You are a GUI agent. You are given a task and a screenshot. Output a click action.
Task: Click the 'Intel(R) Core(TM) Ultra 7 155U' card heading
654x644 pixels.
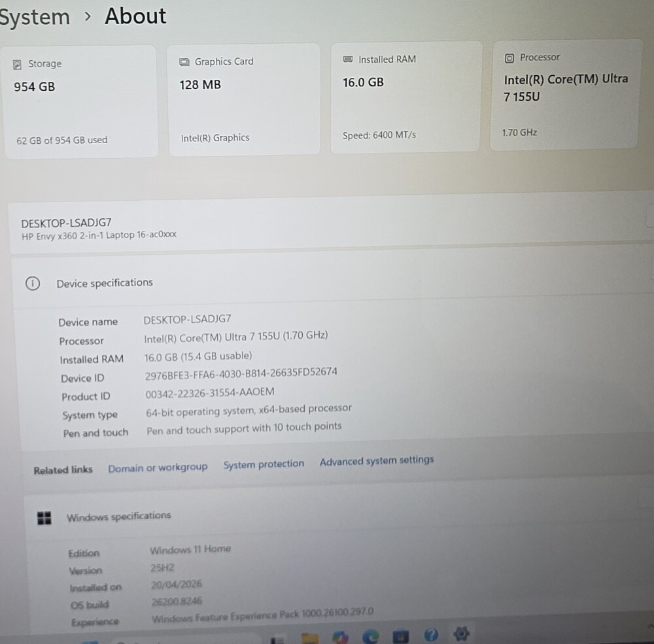tap(566, 88)
